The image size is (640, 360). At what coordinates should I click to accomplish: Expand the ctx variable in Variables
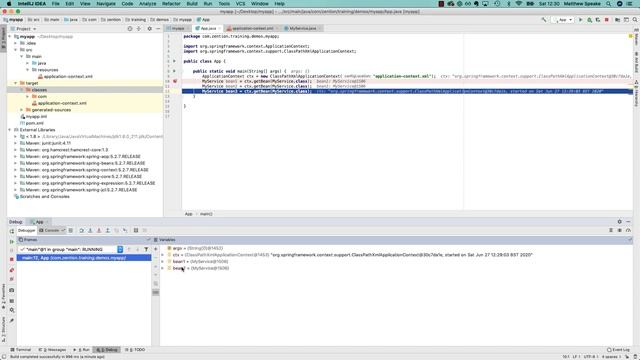(x=163, y=255)
